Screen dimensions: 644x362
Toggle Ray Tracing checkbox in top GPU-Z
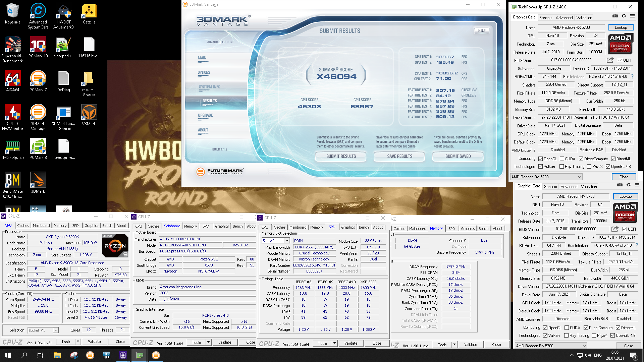tap(561, 167)
